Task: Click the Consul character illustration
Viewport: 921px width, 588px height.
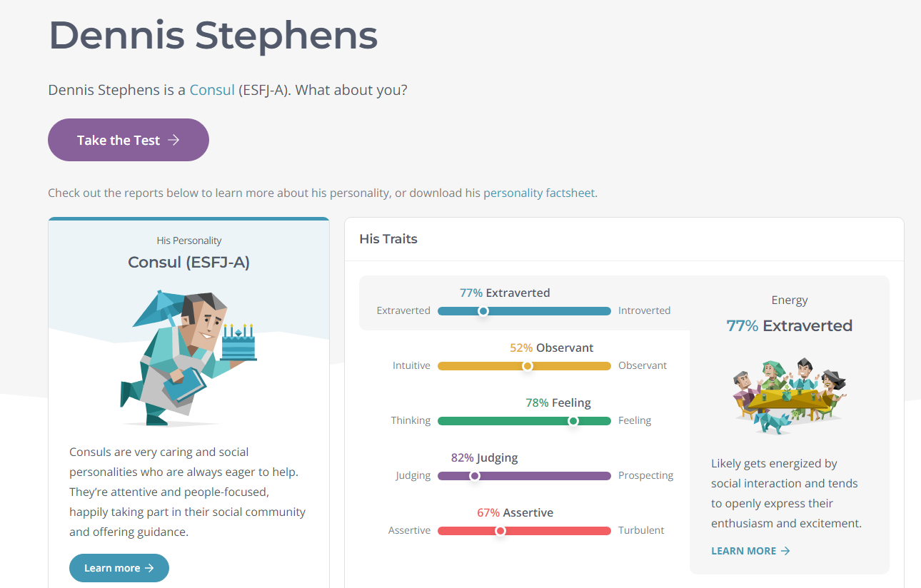Action: click(187, 357)
